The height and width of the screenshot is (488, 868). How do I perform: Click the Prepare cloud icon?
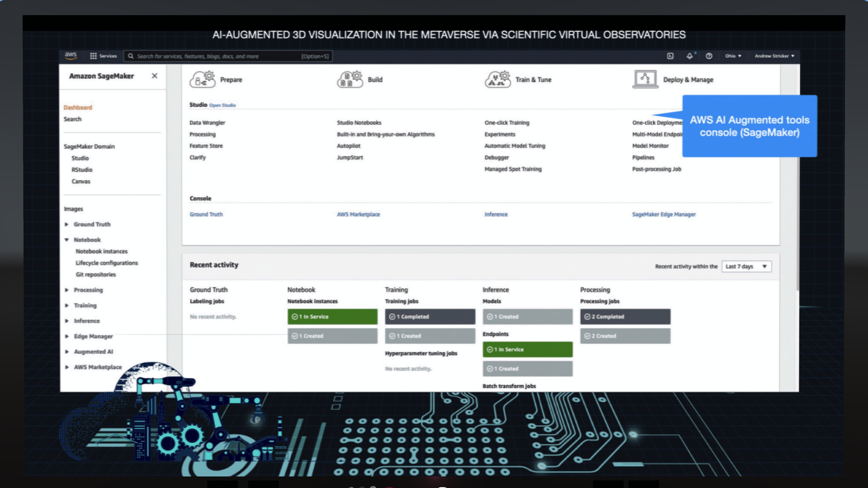(x=202, y=80)
